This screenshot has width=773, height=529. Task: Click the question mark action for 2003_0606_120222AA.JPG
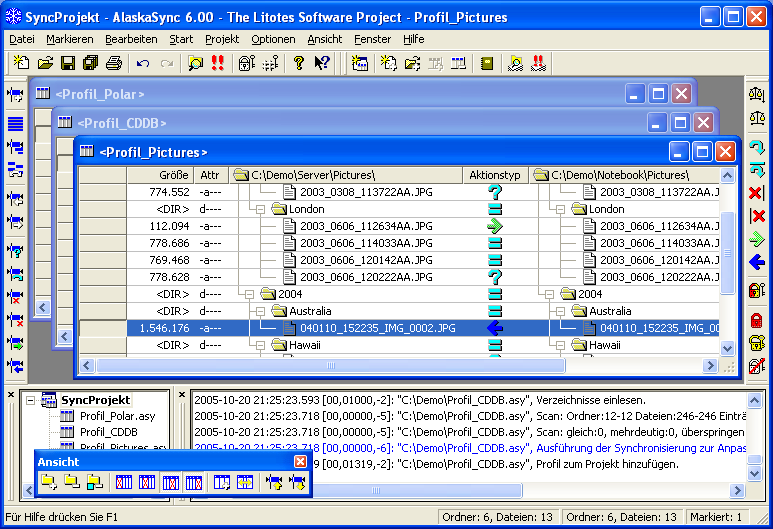click(x=495, y=277)
